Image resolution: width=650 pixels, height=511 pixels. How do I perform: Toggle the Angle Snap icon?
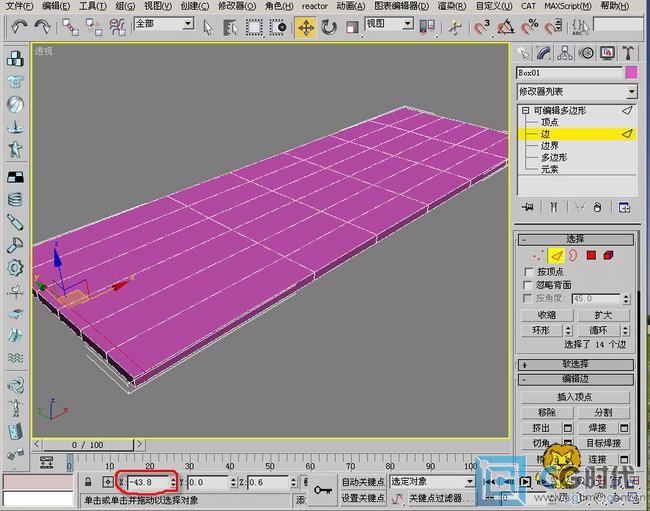[505, 27]
